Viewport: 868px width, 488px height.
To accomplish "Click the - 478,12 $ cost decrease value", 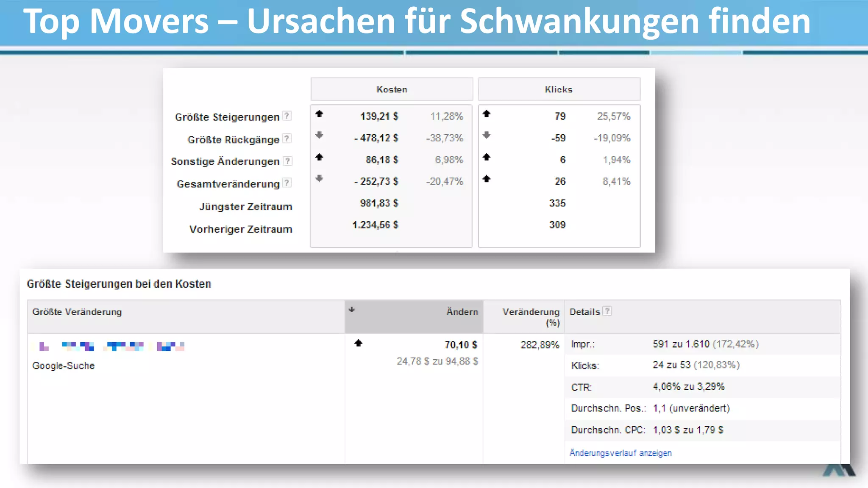I will 376,138.
